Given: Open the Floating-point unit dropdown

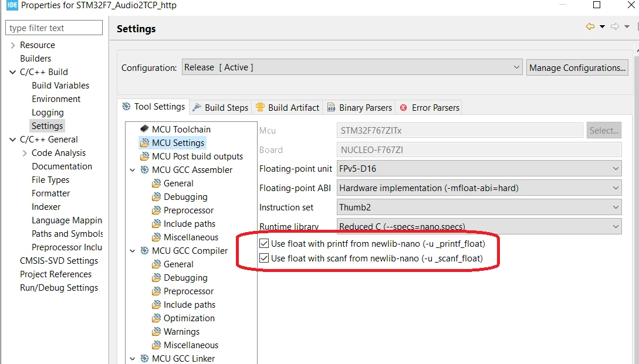Looking at the screenshot, I should 479,169.
